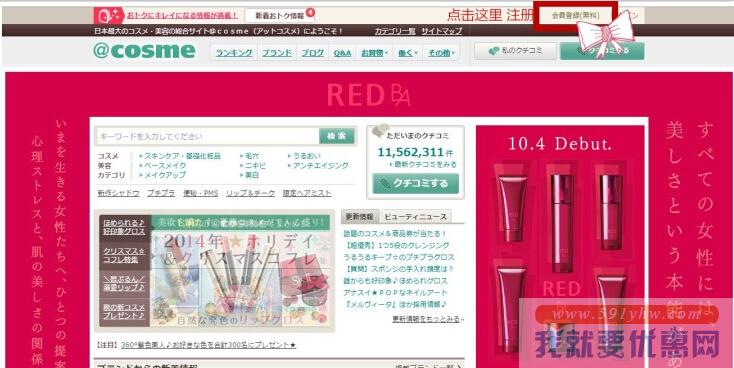734x368 pixels.
Task: Open news item 【超優秀】1つ5役のクレンジング
Action: pyautogui.click(x=396, y=245)
